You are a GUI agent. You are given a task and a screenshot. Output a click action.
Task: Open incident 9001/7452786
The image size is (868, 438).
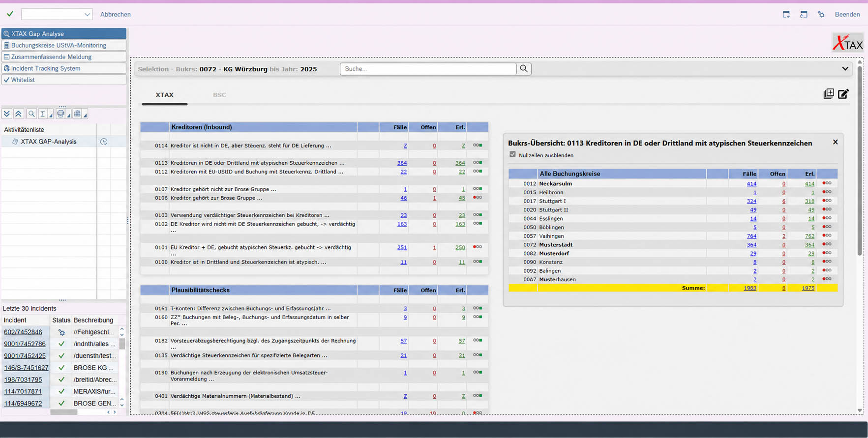click(25, 344)
